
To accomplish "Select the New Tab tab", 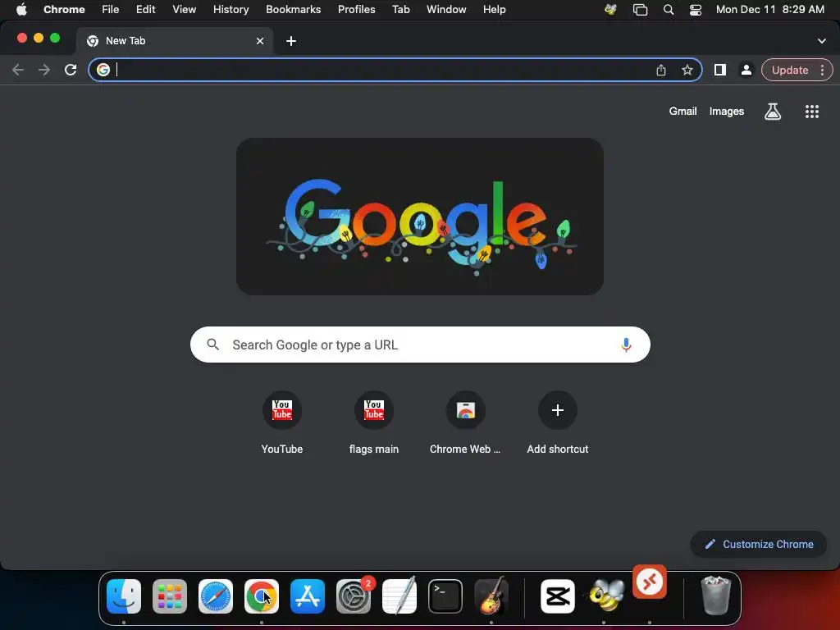I will coord(174,41).
